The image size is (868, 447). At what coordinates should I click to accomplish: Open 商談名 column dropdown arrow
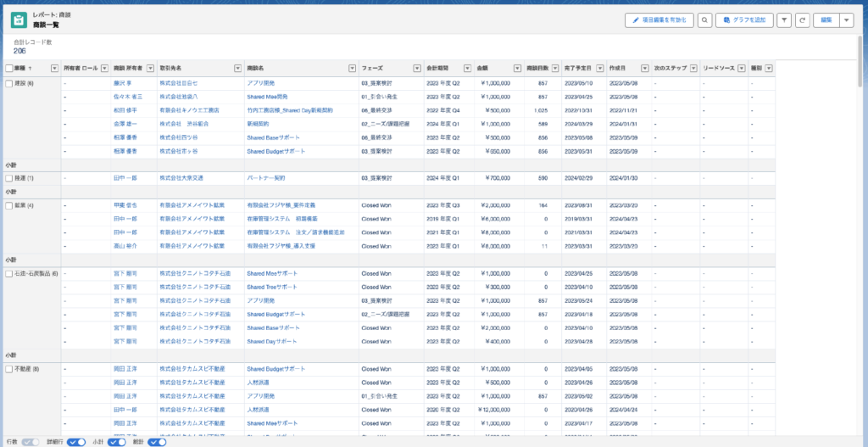pos(352,68)
